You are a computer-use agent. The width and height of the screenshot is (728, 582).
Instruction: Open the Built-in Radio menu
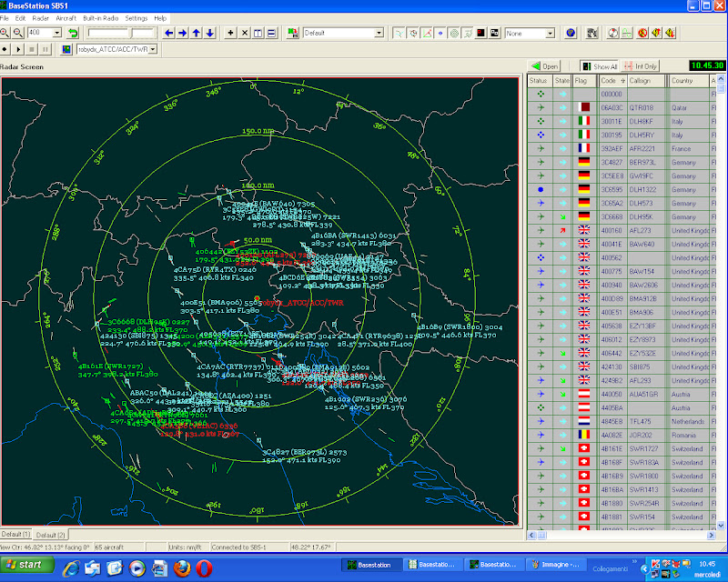[x=100, y=17]
